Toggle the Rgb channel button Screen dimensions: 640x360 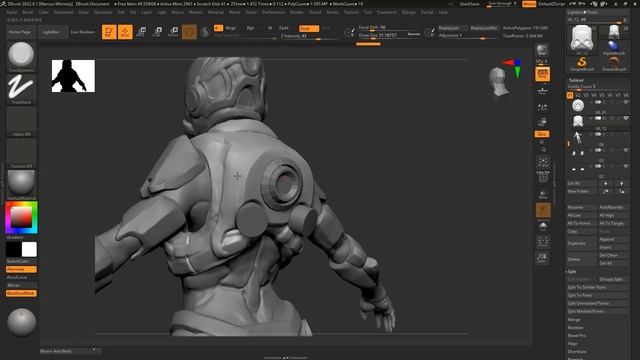click(250, 28)
